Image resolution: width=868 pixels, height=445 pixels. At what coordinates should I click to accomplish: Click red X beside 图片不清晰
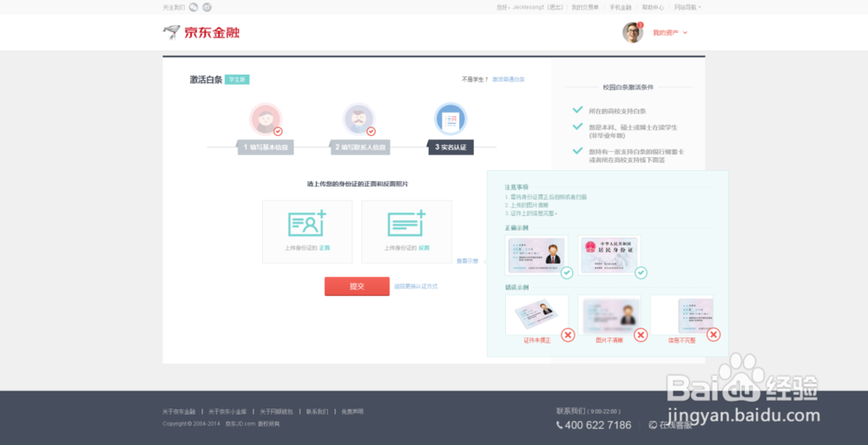(641, 334)
